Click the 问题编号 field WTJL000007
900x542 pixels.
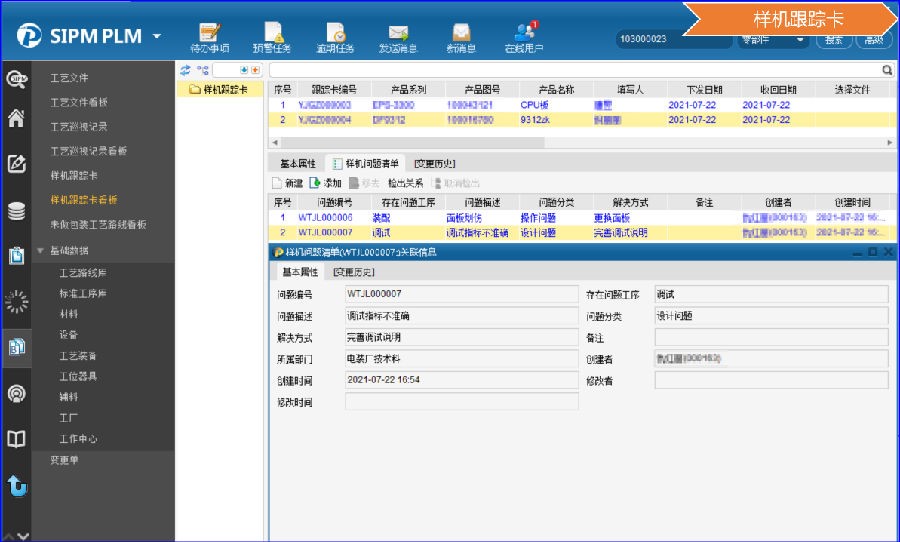[x=461, y=295]
